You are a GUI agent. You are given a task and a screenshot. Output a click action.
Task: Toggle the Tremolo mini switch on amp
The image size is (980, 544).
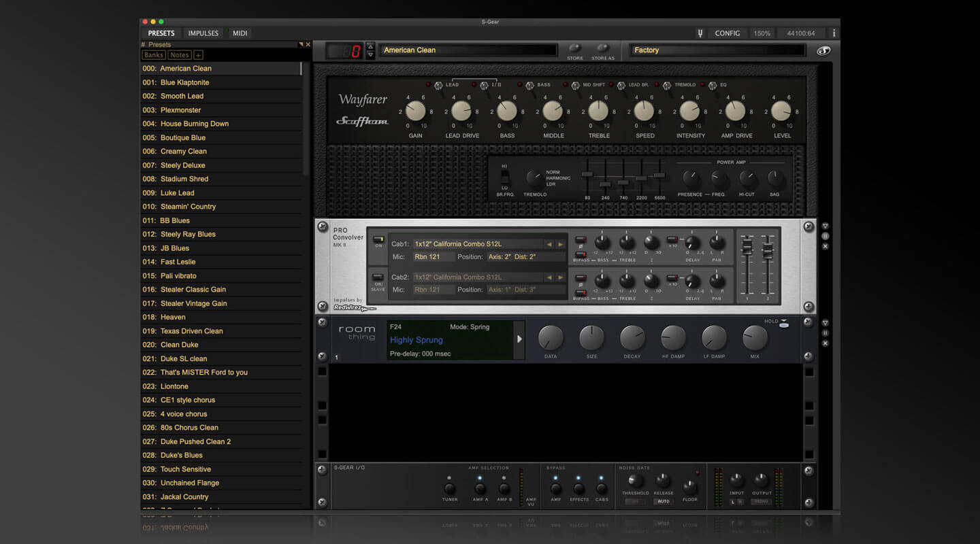667,85
